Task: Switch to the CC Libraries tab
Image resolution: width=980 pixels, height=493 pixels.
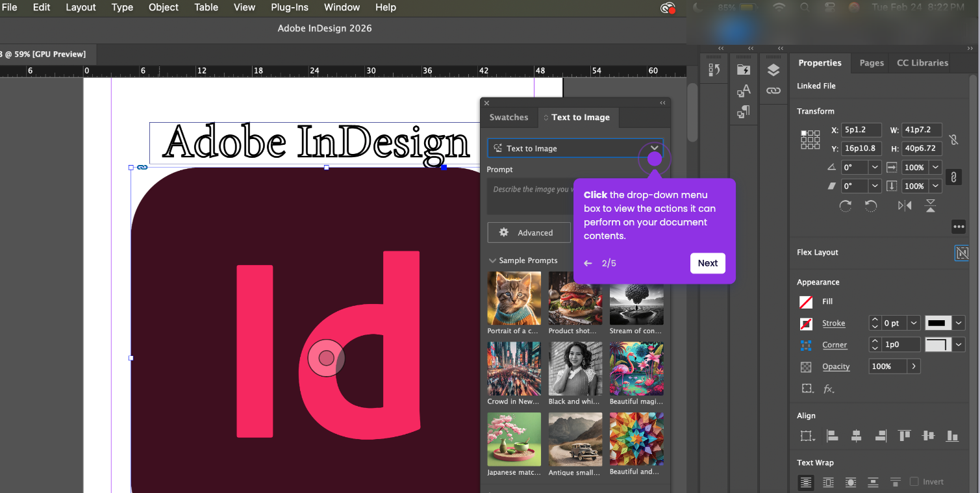Action: point(922,63)
